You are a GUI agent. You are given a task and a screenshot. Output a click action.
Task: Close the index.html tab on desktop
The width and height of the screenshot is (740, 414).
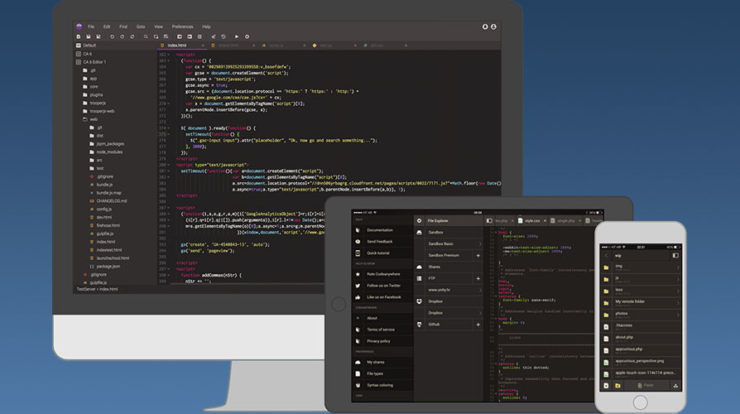[203, 45]
